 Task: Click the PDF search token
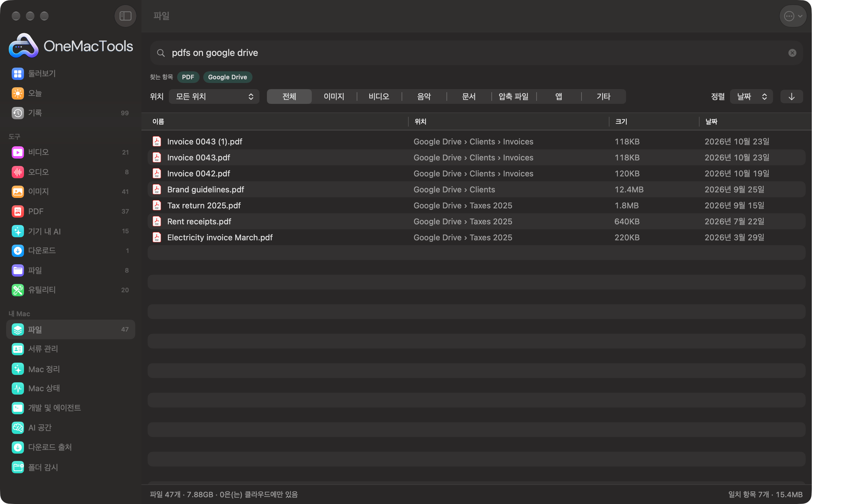click(188, 77)
